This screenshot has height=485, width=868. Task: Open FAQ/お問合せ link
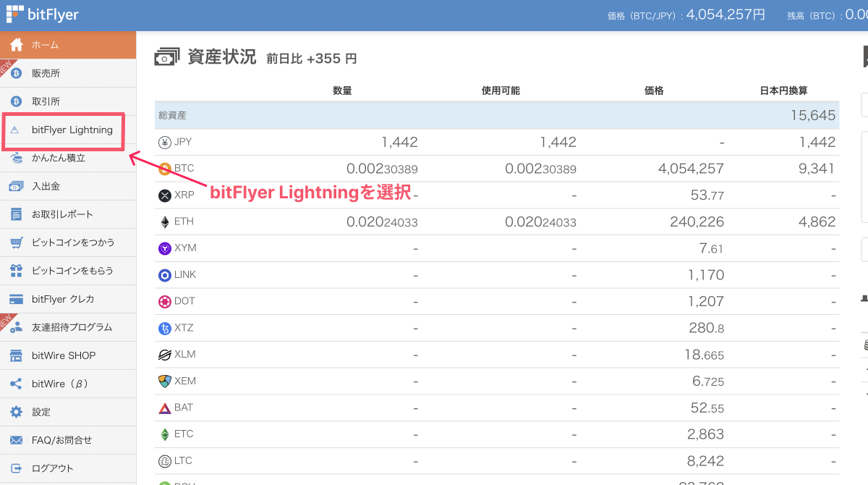(x=68, y=440)
